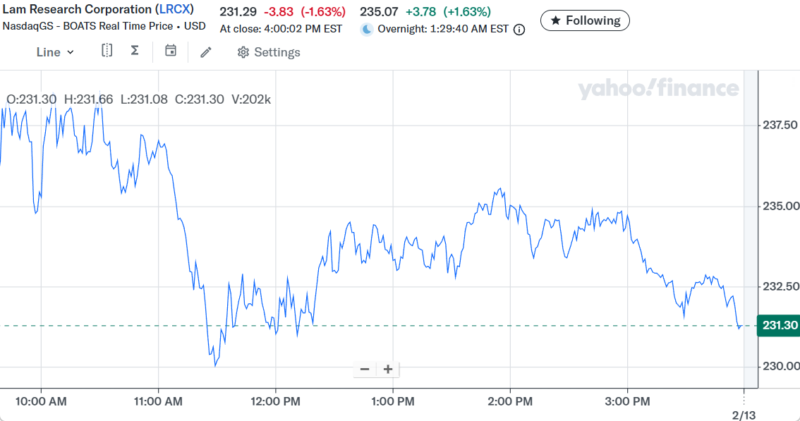The image size is (800, 421).
Task: Click the overnight moon icon
Action: pos(366,30)
